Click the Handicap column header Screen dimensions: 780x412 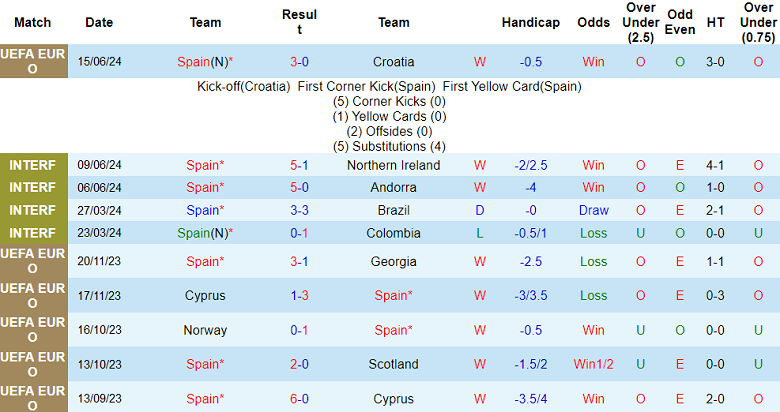[530, 22]
